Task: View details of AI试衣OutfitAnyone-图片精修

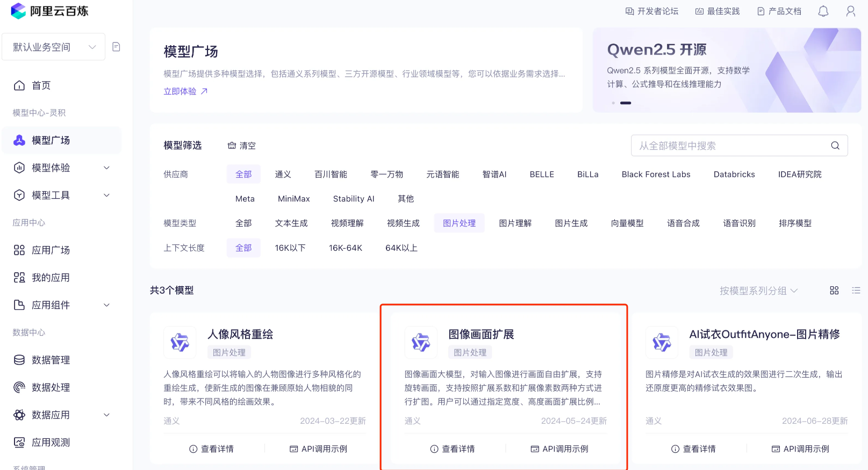Action: 693,449
